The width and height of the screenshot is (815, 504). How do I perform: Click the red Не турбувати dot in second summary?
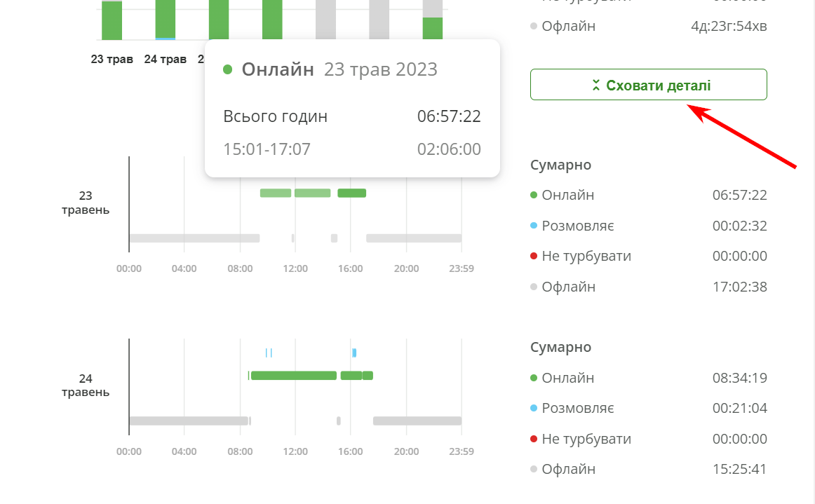point(534,439)
